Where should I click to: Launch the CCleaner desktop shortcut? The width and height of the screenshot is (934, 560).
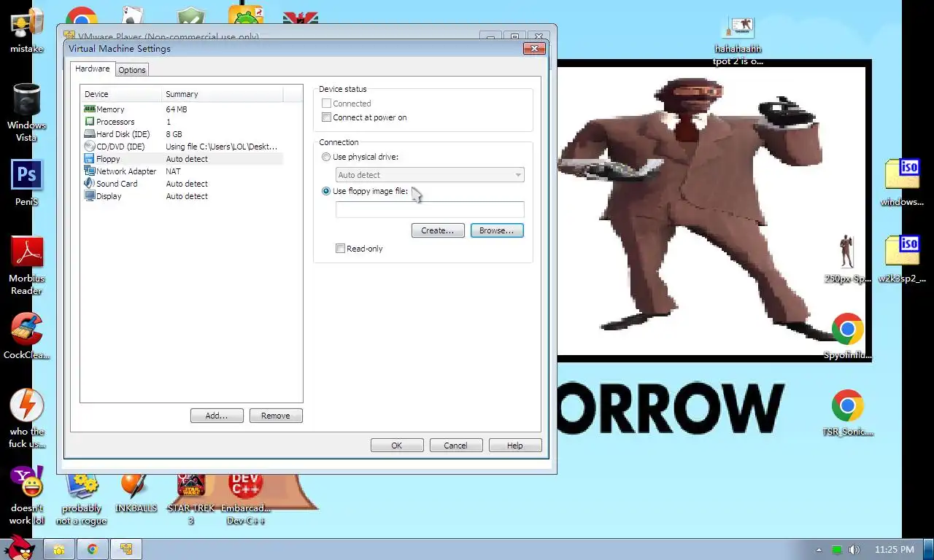[x=27, y=329]
